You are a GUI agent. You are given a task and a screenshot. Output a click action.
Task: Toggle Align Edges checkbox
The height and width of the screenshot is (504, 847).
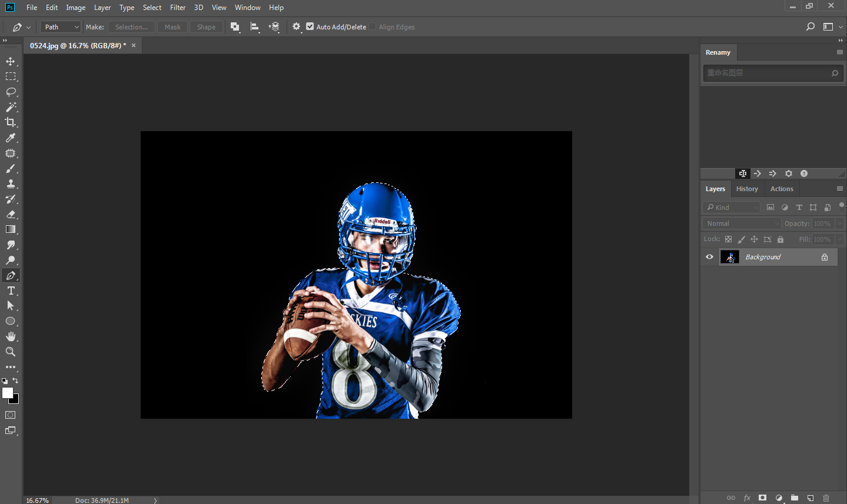click(373, 26)
